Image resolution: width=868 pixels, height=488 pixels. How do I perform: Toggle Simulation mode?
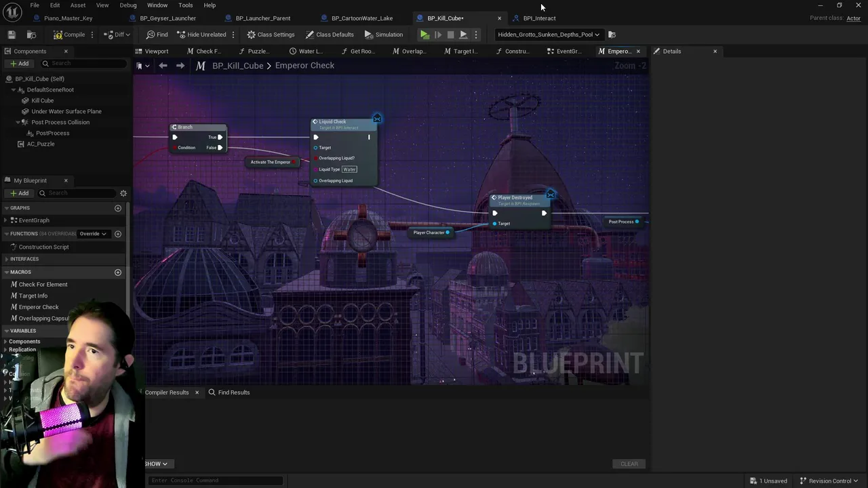coord(384,35)
